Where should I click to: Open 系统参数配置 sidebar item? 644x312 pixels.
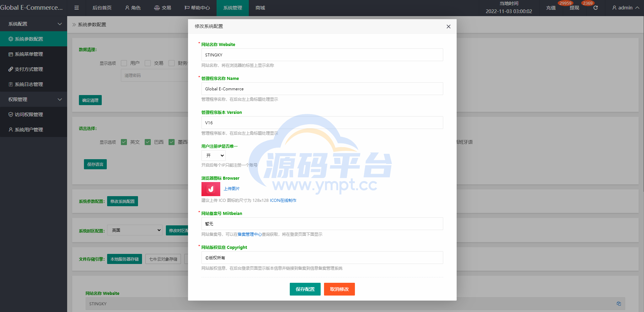(34, 39)
